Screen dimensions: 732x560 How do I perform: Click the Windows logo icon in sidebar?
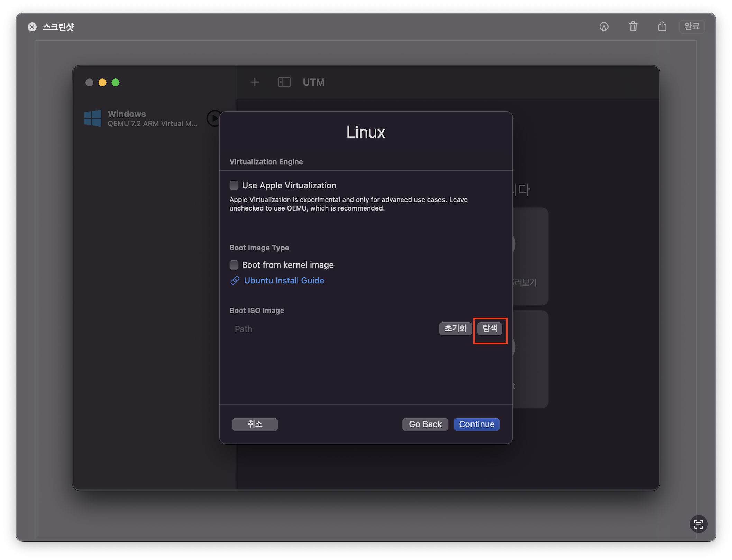point(93,118)
